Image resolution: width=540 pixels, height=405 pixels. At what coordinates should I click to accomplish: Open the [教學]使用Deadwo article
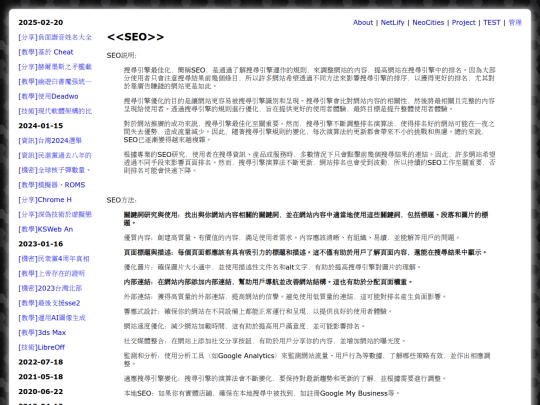pyautogui.click(x=48, y=96)
